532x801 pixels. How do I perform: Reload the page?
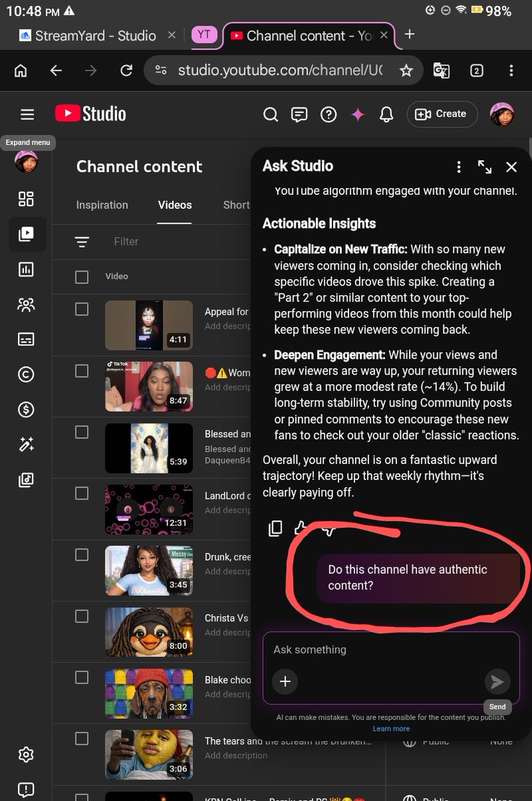pos(125,70)
